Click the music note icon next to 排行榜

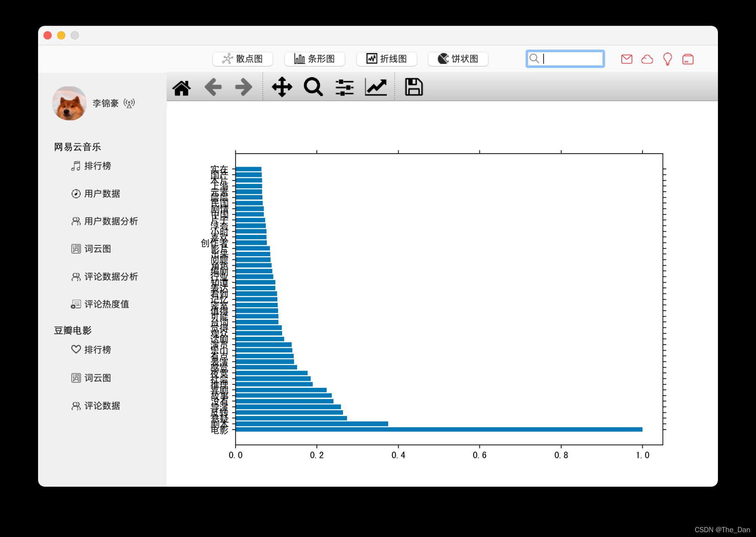76,166
